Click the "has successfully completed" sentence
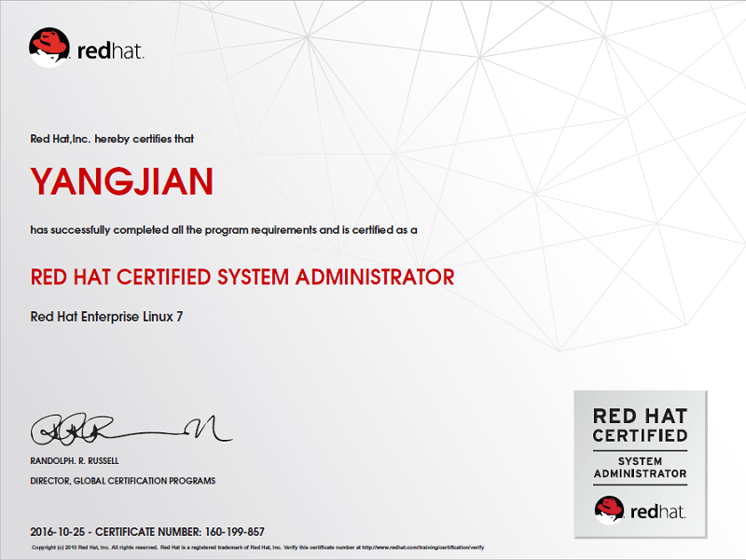This screenshot has height=560, width=746. click(224, 229)
